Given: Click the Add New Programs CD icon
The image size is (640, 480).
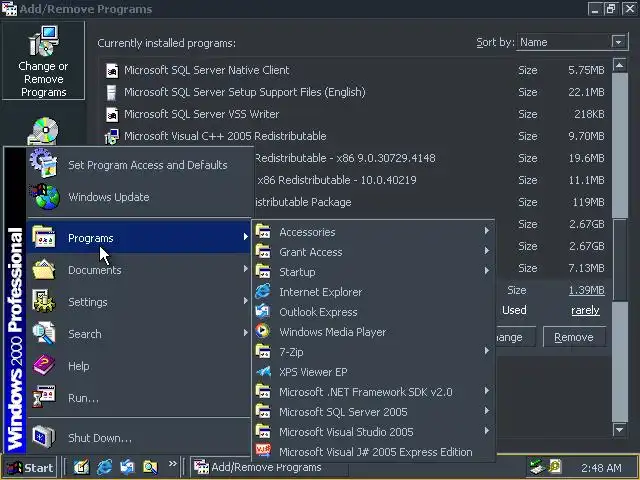Looking at the screenshot, I should (x=43, y=131).
